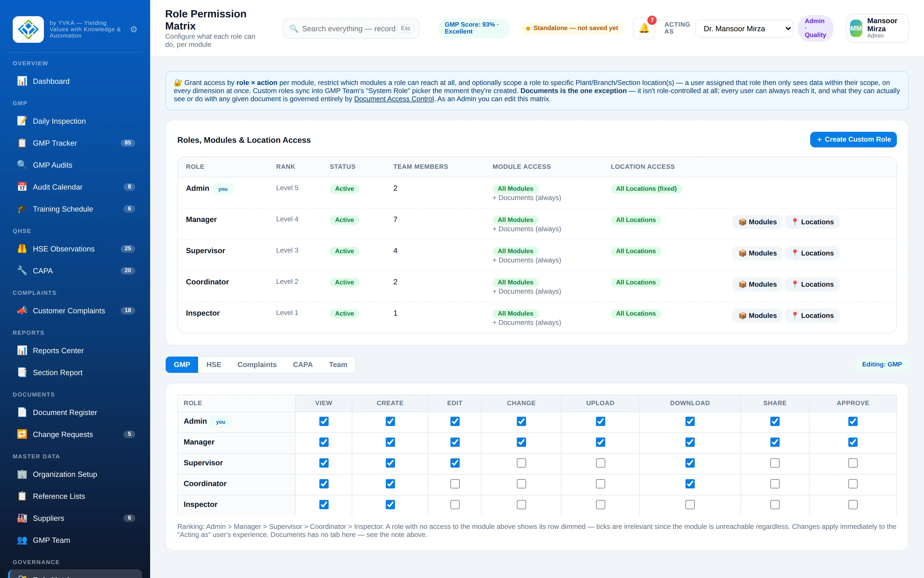Click the GMP Score 93% badge
The width and height of the screenshot is (924, 578).
point(474,28)
